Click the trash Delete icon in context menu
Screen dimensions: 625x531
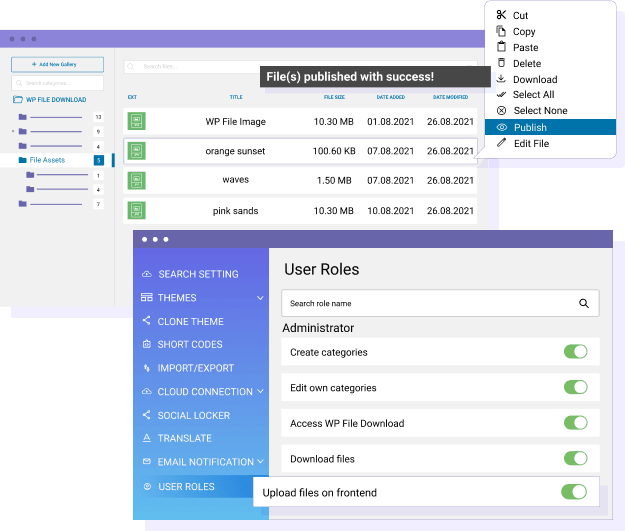(x=502, y=63)
